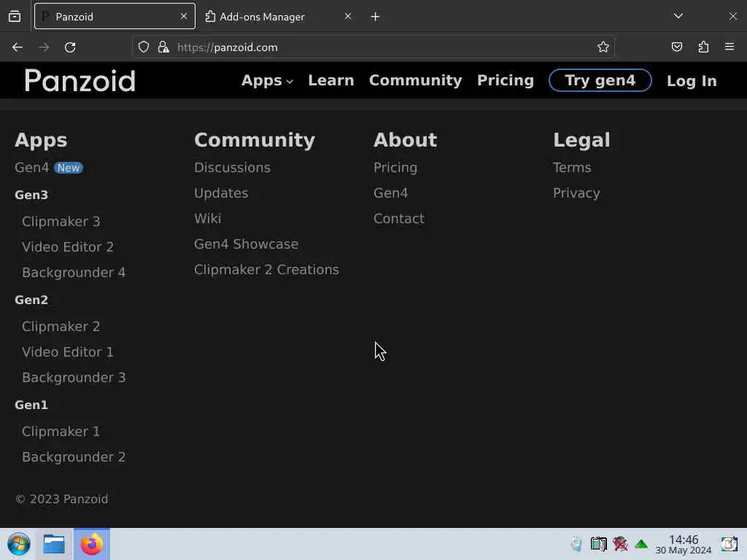Go to Community Discussions
Image resolution: width=747 pixels, height=560 pixels.
coord(232,168)
